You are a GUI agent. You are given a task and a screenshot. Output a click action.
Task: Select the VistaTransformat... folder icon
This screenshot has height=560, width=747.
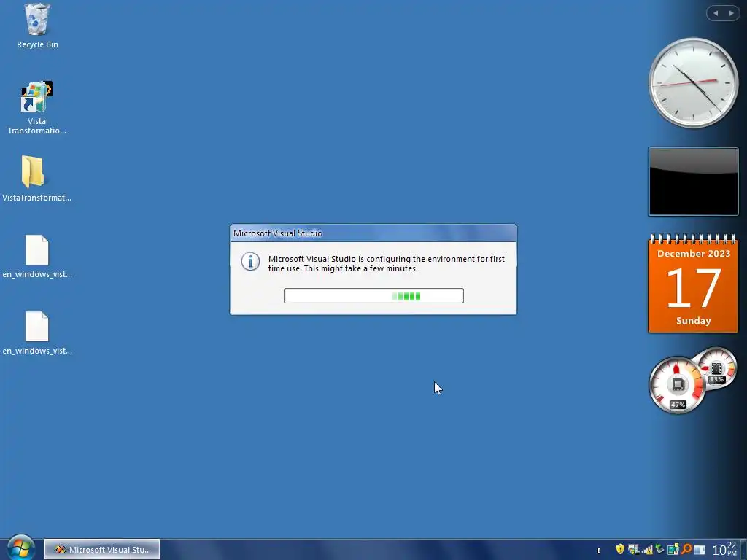coord(36,179)
